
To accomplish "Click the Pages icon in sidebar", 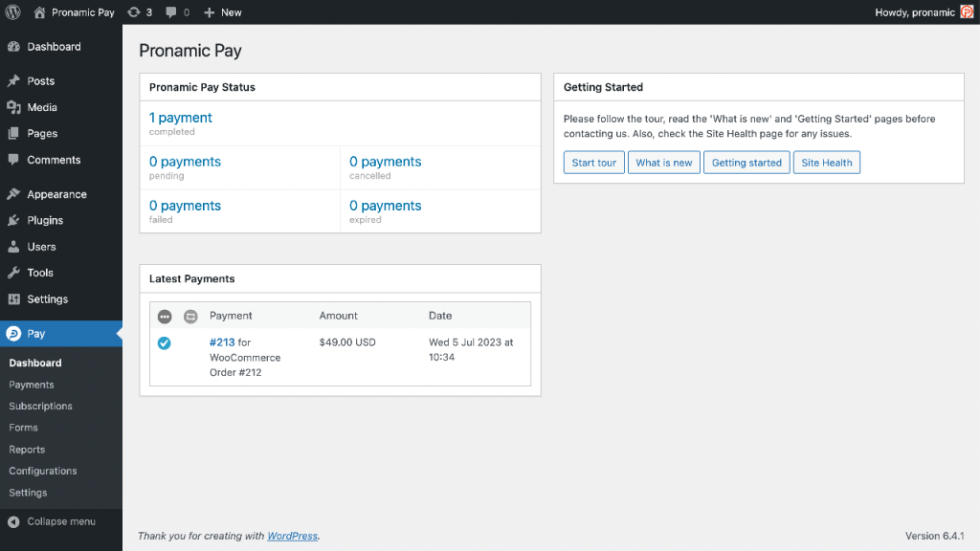I will point(13,134).
